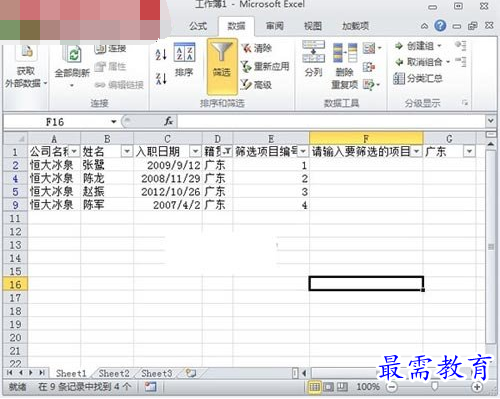
Task: Expand the Name Box dropdown
Action: tap(114, 122)
